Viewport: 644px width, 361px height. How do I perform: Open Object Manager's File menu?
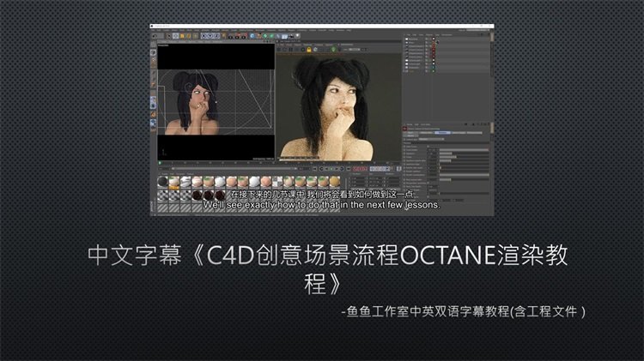tap(408, 35)
